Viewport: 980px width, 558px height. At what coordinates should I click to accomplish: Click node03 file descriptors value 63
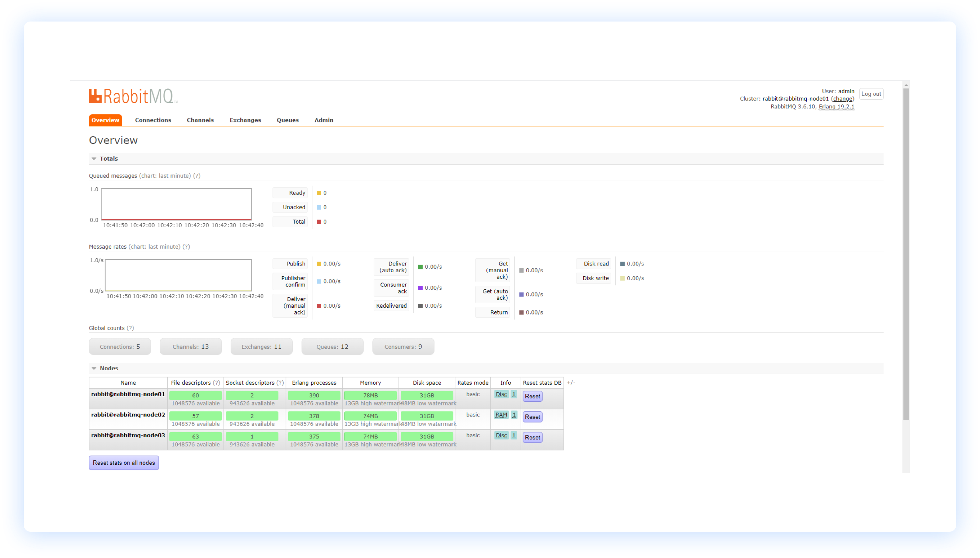(x=196, y=436)
